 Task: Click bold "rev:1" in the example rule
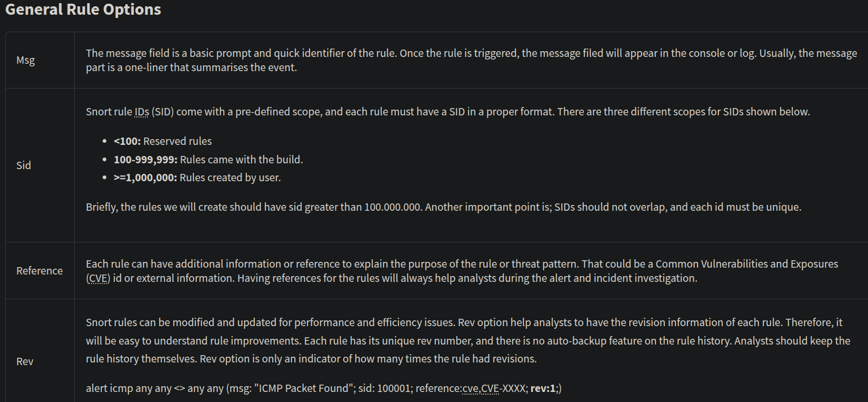pos(543,388)
